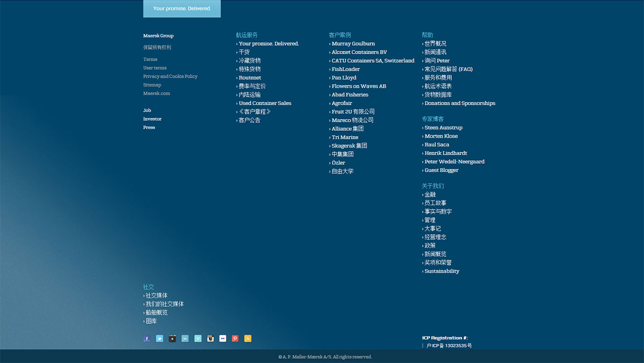Open the Tri Marine link

click(x=344, y=137)
